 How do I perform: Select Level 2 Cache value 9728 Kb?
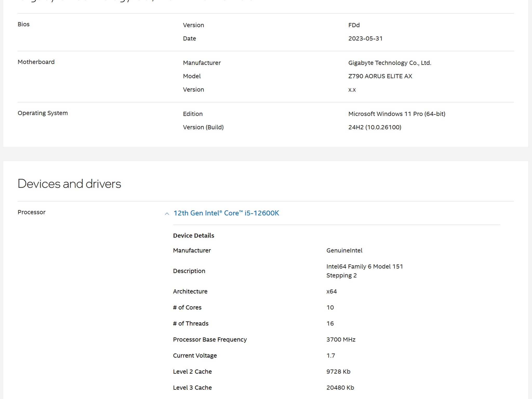[x=338, y=372]
